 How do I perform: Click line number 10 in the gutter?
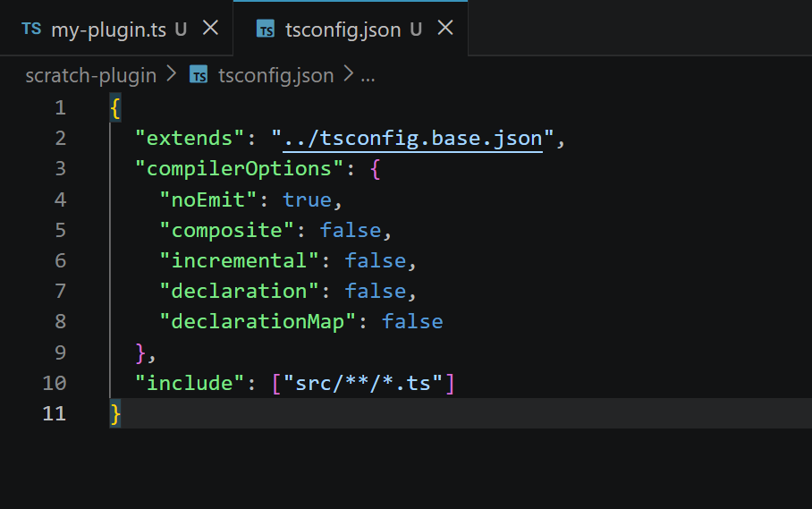[55, 383]
